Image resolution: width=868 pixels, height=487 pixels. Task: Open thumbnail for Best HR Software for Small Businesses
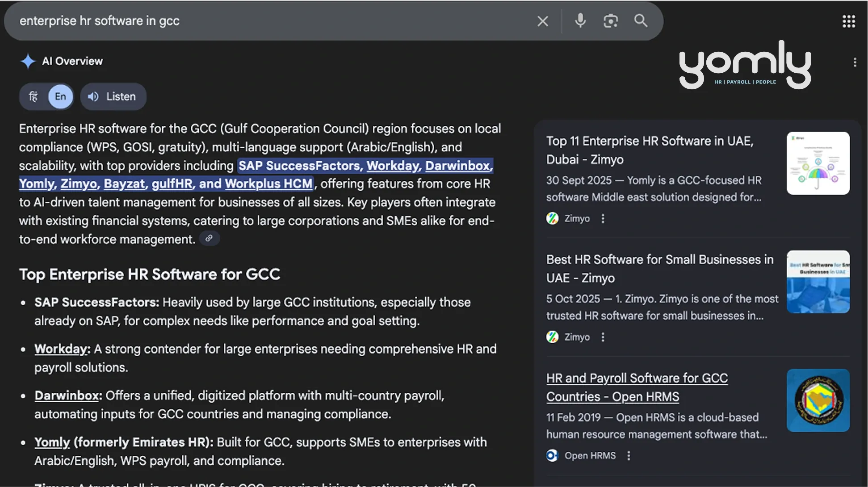818,282
